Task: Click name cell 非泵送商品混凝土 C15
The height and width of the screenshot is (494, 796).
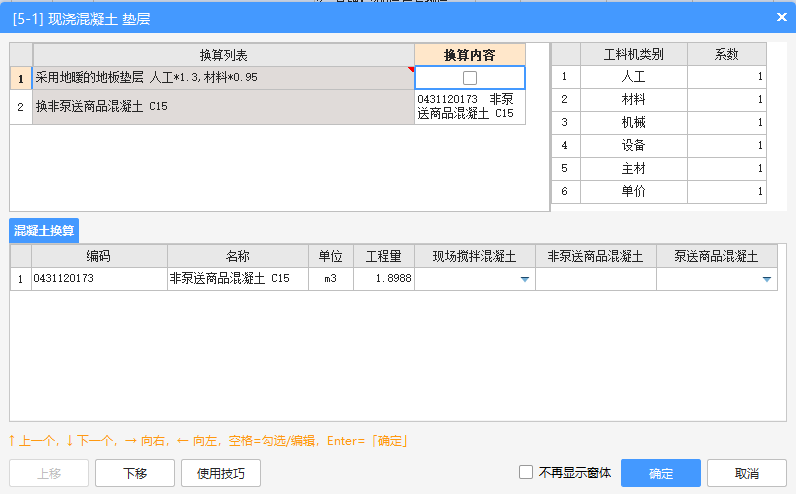Action: pos(238,279)
